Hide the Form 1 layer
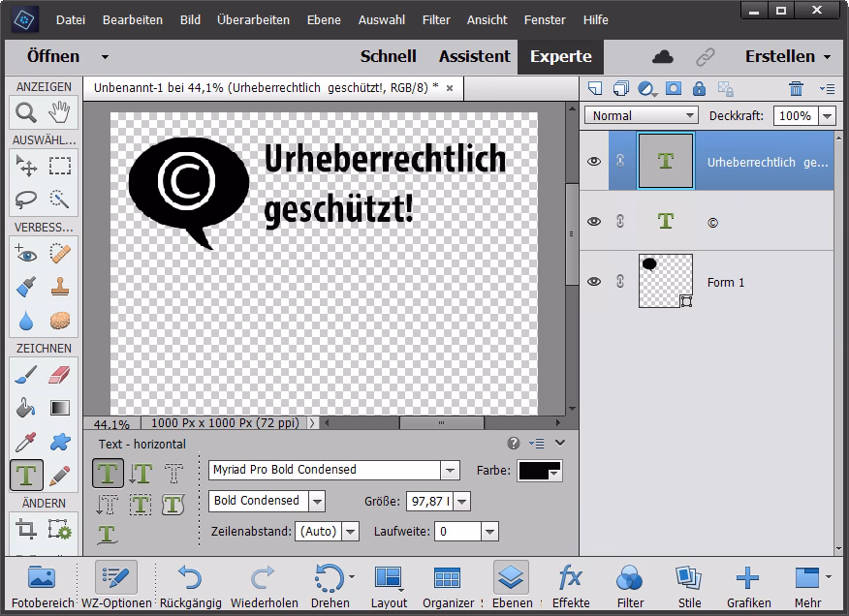Image resolution: width=849 pixels, height=616 pixels. [x=594, y=282]
